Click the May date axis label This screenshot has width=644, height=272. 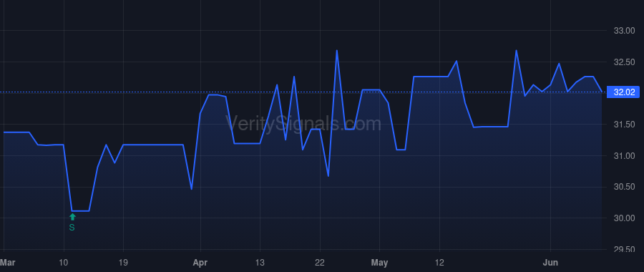pos(379,263)
